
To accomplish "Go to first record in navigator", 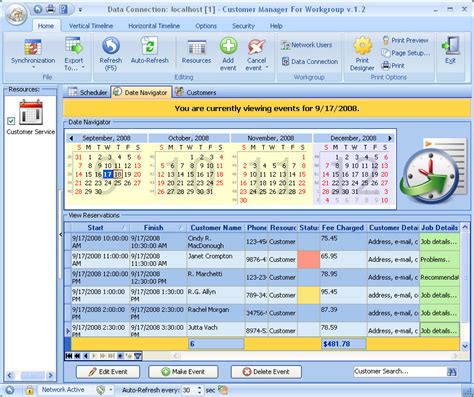I will (x=69, y=356).
